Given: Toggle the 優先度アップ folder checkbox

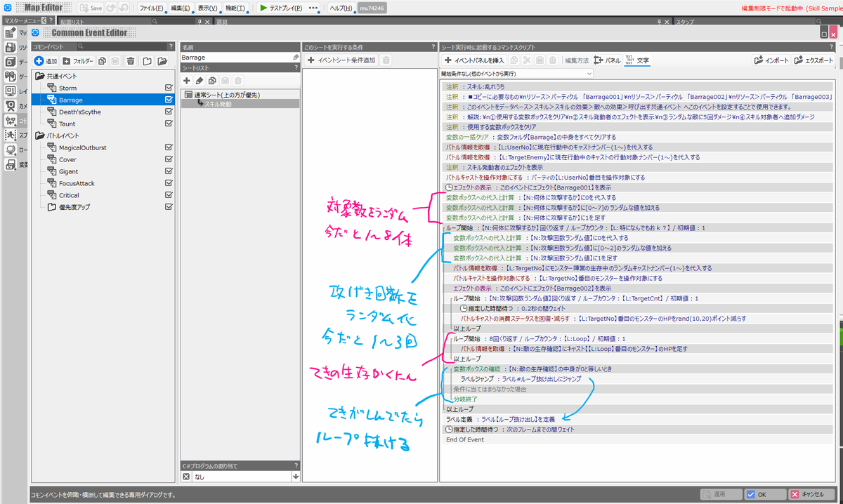Looking at the screenshot, I should [x=169, y=207].
